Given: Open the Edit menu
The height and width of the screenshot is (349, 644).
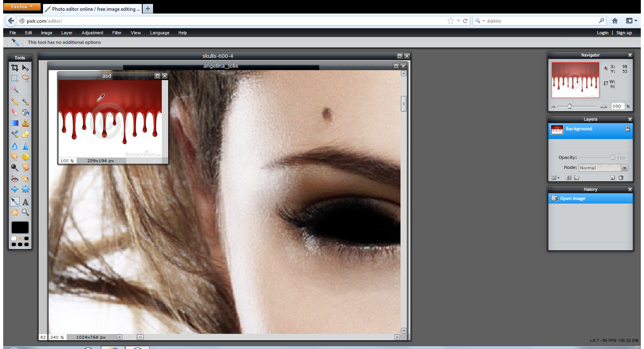Looking at the screenshot, I should (28, 33).
